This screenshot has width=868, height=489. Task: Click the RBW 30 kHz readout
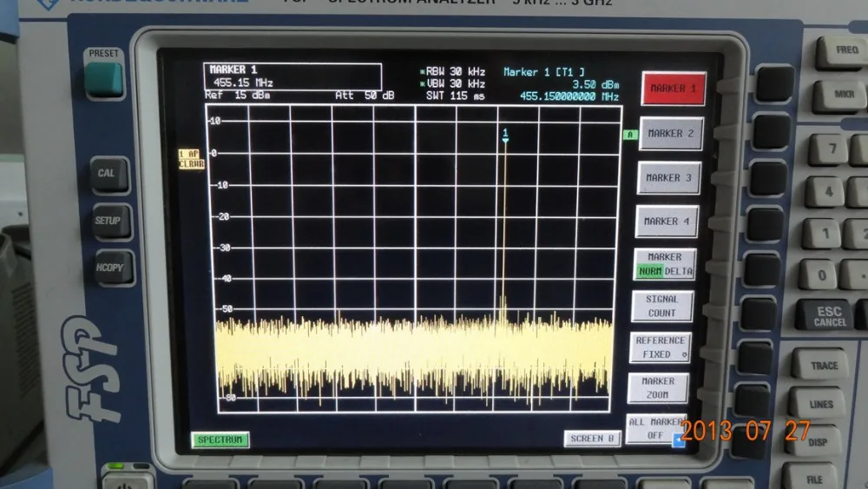(455, 72)
